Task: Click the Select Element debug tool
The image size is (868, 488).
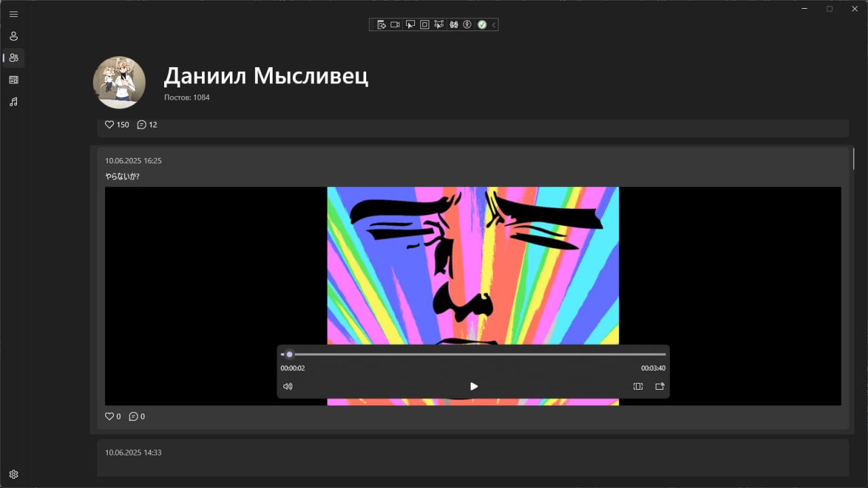Action: 410,24
